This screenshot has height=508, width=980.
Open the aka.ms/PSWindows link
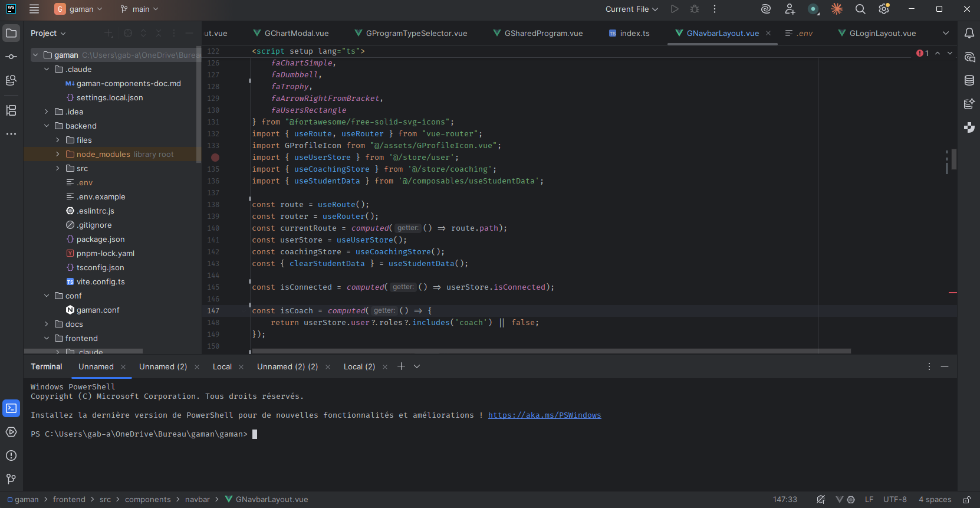pos(544,415)
